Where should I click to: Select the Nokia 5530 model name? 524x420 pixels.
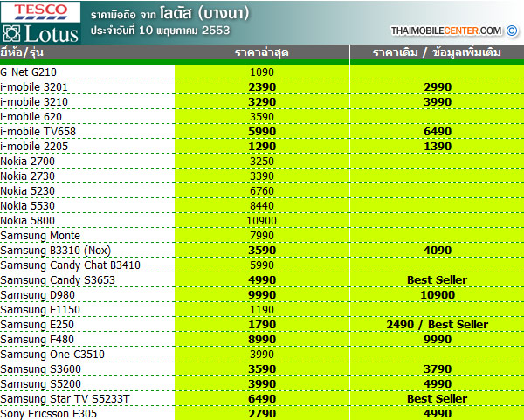(27, 206)
